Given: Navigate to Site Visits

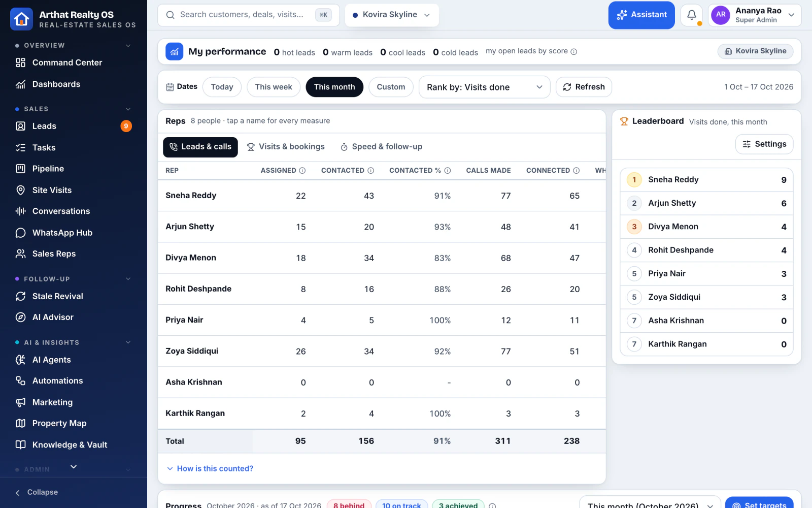Looking at the screenshot, I should pyautogui.click(x=74, y=190).
